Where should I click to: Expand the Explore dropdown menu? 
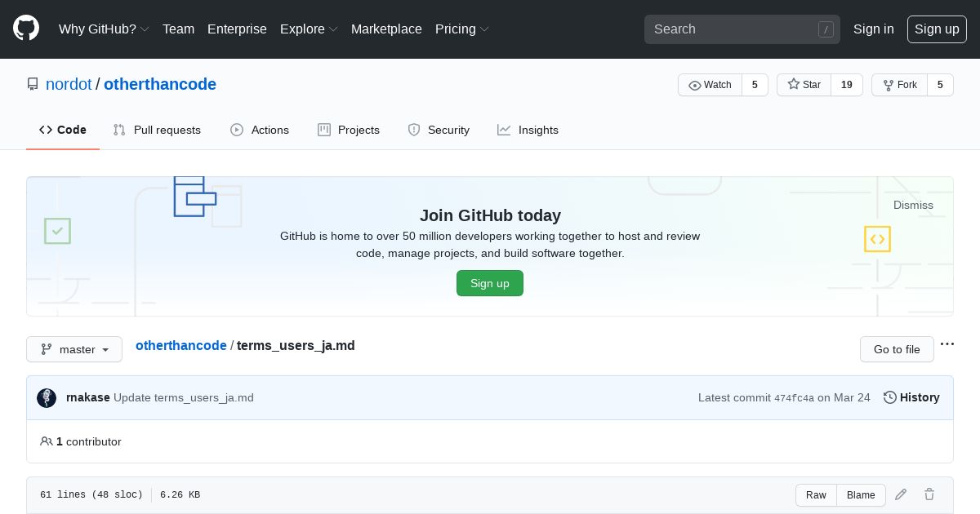pyautogui.click(x=309, y=29)
